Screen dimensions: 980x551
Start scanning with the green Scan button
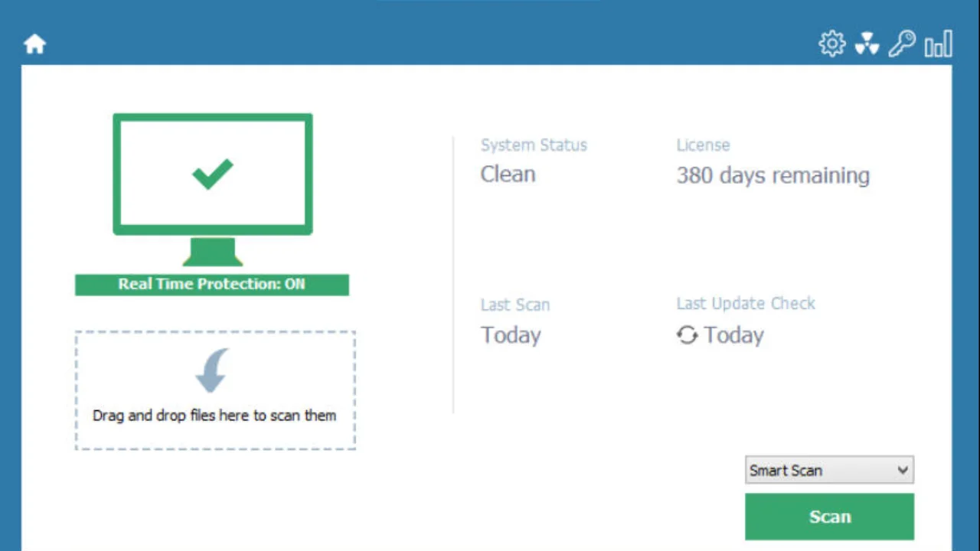click(x=829, y=517)
